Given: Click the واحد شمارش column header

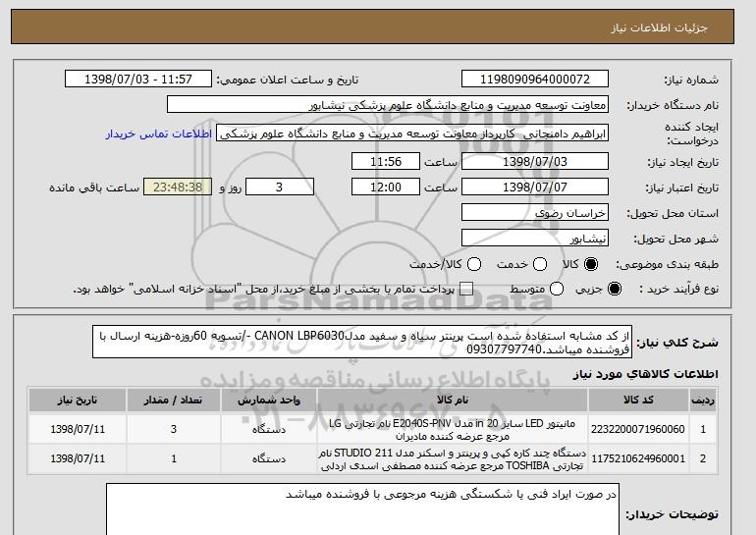Looking at the screenshot, I should click(269, 401).
